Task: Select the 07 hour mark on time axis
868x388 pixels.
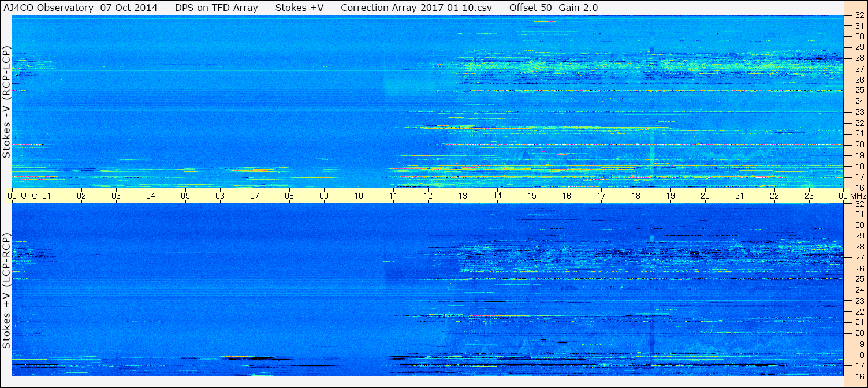Action: coord(255,196)
